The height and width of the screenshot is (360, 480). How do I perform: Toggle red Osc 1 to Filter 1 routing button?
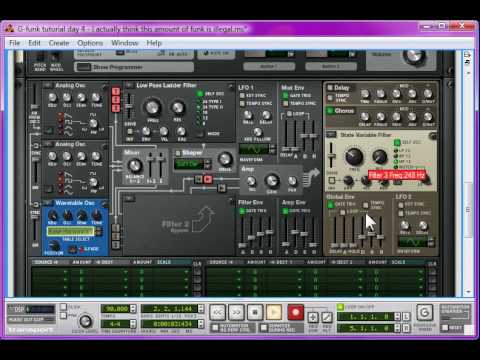[116, 91]
